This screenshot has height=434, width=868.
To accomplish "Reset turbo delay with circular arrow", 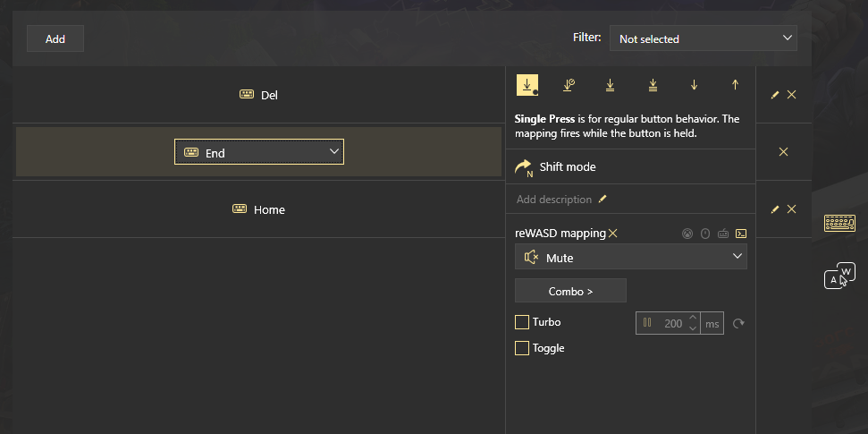I will point(737,324).
